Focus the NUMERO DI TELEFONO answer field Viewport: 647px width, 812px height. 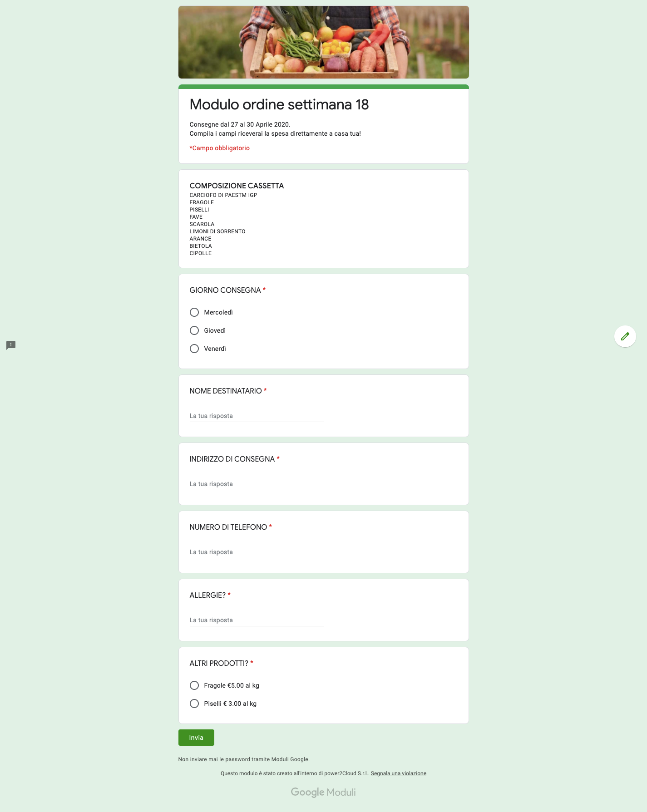tap(219, 552)
